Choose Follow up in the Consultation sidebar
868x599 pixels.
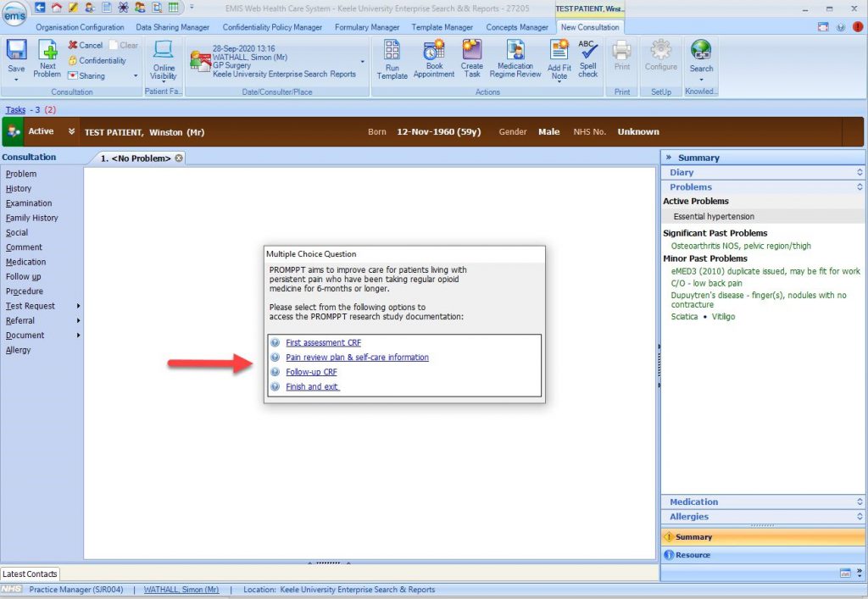pos(23,276)
